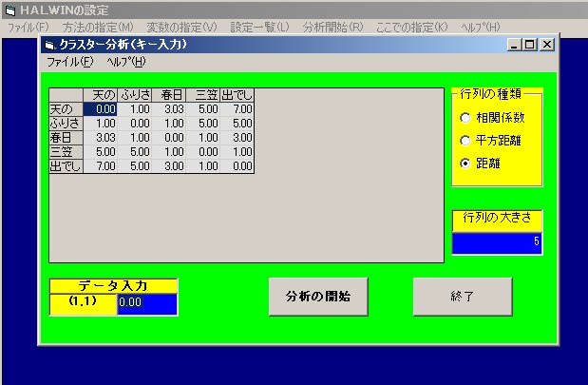This screenshot has width=588, height=385.
Task: Click the クラスター分析 window title icon
Action: coord(49,45)
